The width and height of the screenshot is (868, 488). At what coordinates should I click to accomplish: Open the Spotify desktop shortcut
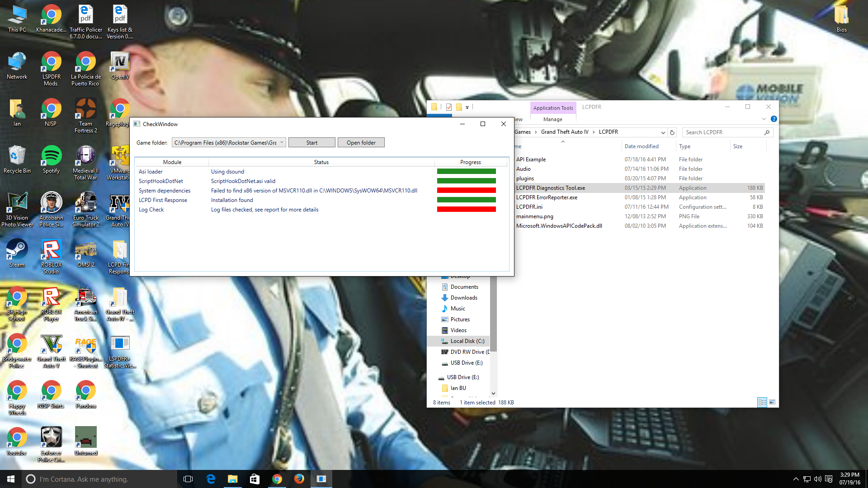pyautogui.click(x=51, y=156)
